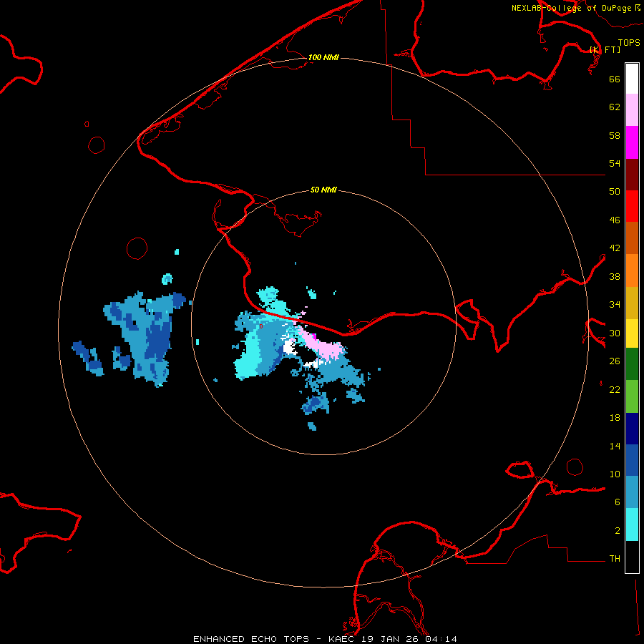
Task: Click the 'TOPS' legend title
Action: click(x=629, y=42)
